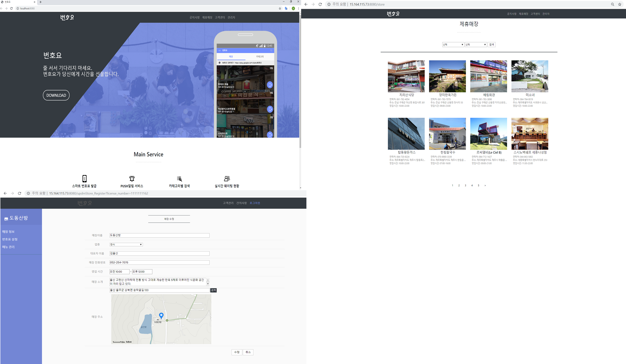Open the 업종 dropdown showing 한식

tap(126, 244)
